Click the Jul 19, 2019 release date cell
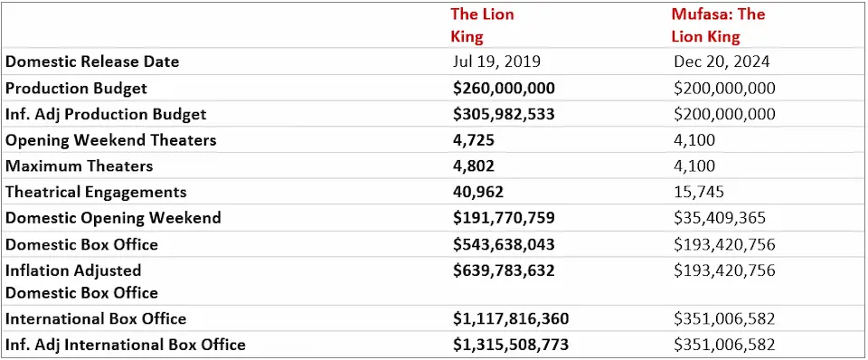This screenshot has height=360, width=868. pos(496,62)
